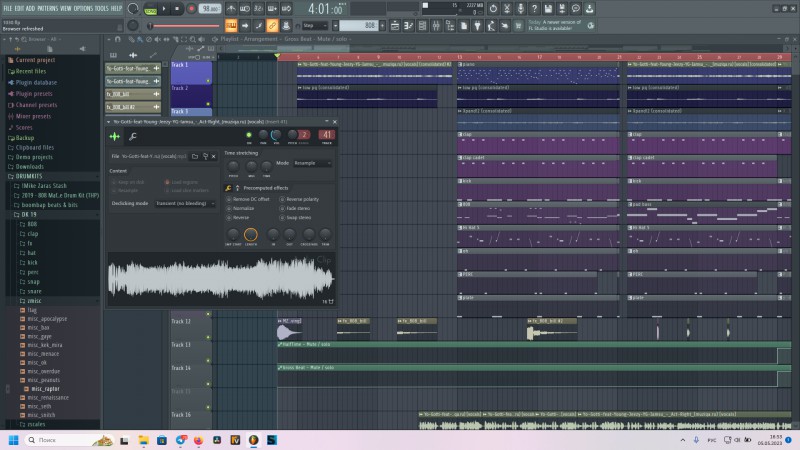Toggle the 3-2-1 countdown before recording
This screenshot has width=800, height=450.
pyautogui.click(x=259, y=9)
